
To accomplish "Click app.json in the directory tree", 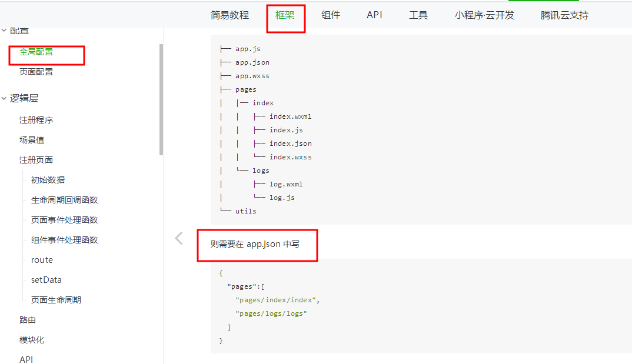I will [252, 62].
